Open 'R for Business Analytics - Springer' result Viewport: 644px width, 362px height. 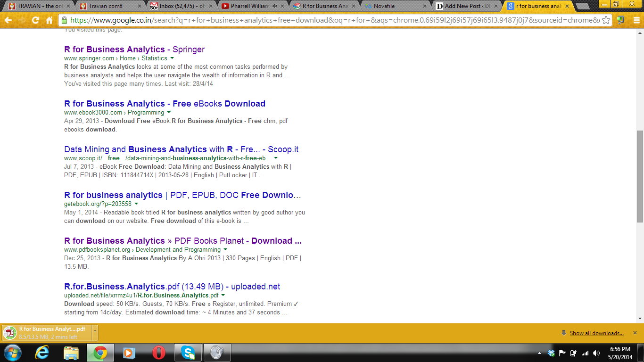(x=134, y=49)
